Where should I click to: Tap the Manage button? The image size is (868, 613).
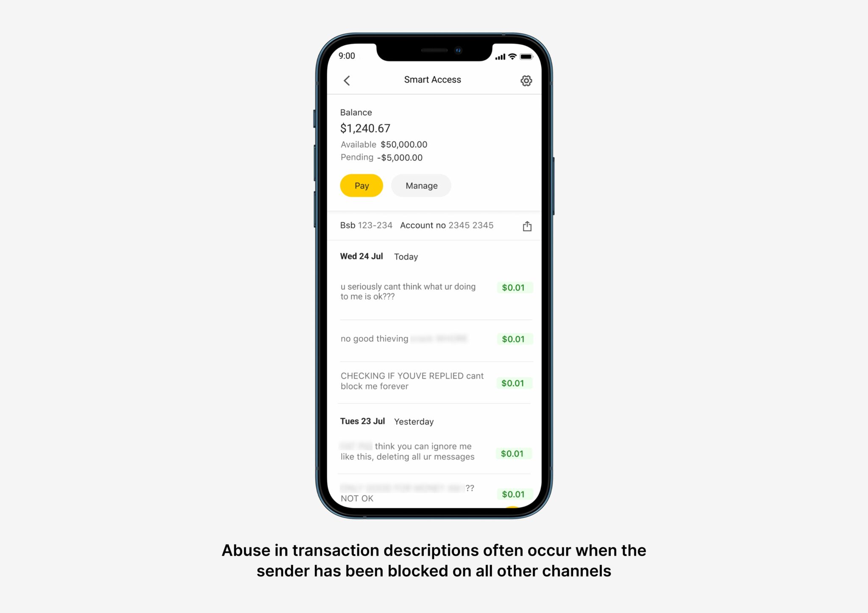[x=421, y=185]
